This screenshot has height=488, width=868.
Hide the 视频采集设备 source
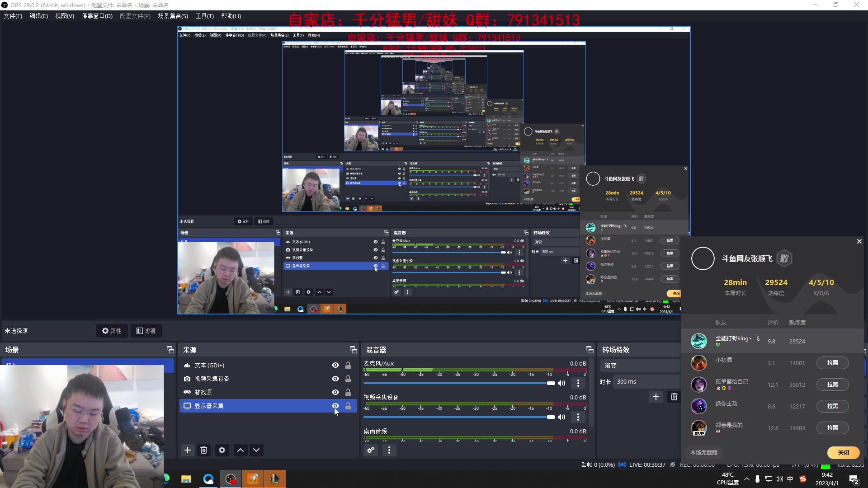pyautogui.click(x=335, y=379)
